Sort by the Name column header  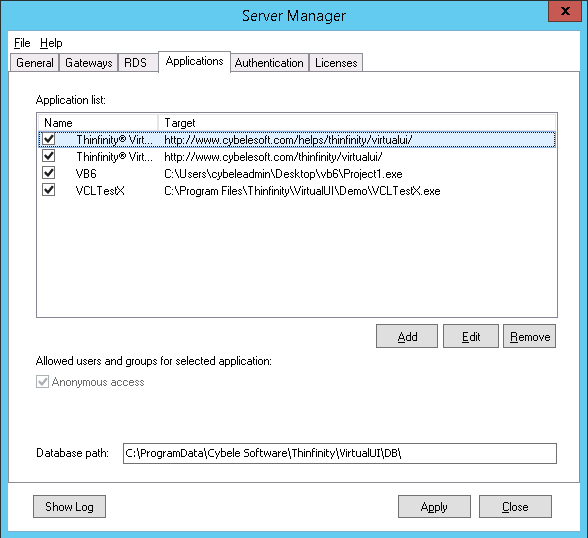98,123
